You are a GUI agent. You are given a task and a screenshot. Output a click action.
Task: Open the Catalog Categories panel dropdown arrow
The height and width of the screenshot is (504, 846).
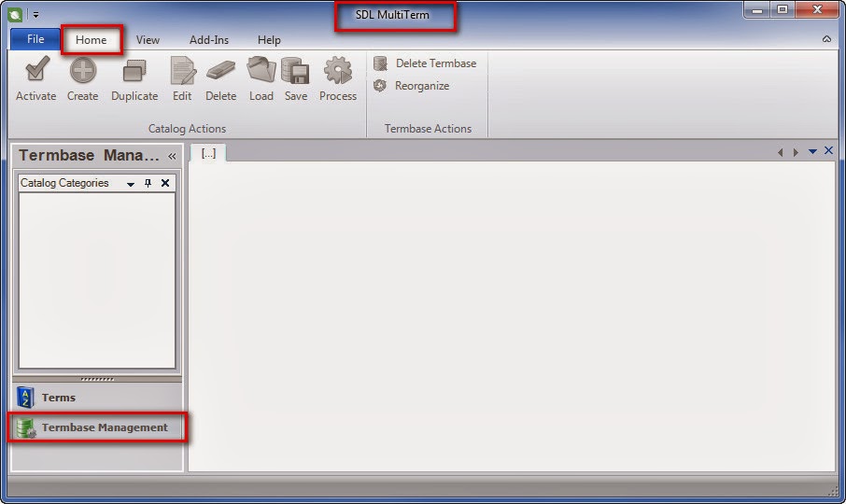[131, 184]
